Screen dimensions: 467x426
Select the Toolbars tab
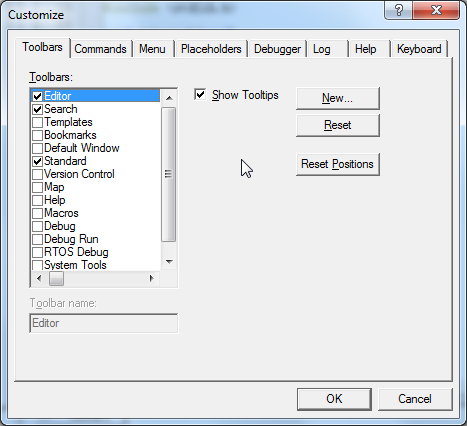click(x=43, y=47)
